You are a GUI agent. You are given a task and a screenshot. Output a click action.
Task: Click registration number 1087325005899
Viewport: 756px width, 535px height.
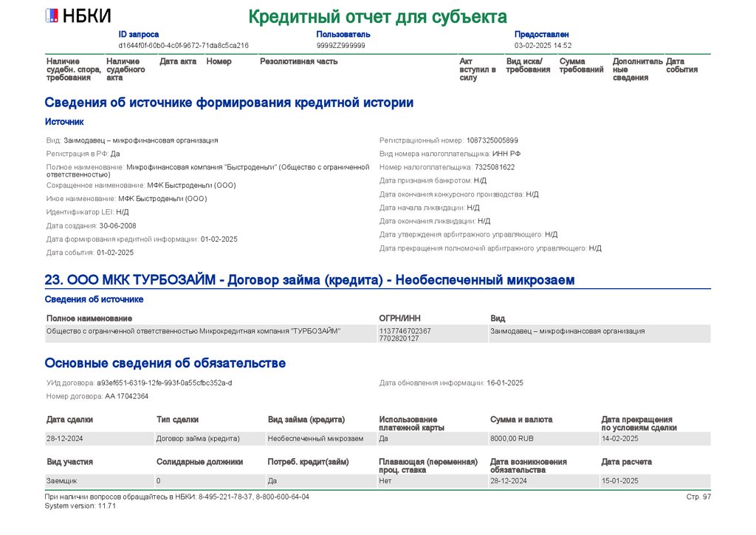coord(492,140)
